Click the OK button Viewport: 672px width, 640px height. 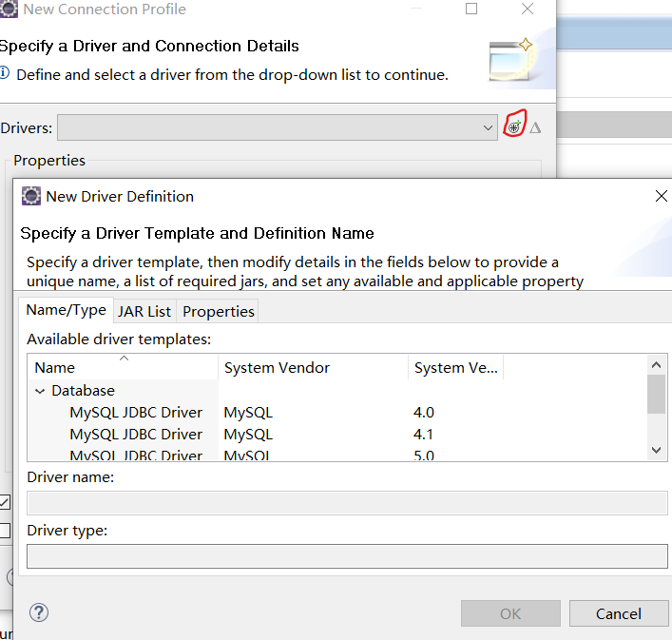510,613
